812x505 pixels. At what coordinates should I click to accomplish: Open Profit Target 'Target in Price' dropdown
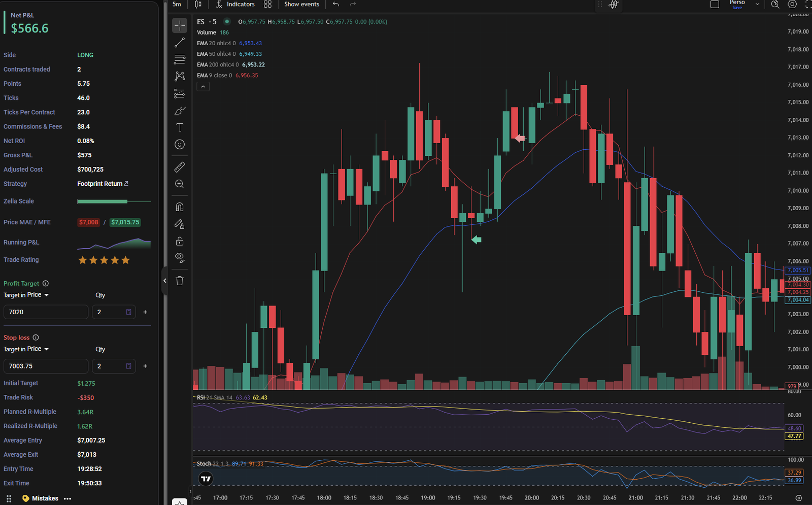pyautogui.click(x=26, y=295)
